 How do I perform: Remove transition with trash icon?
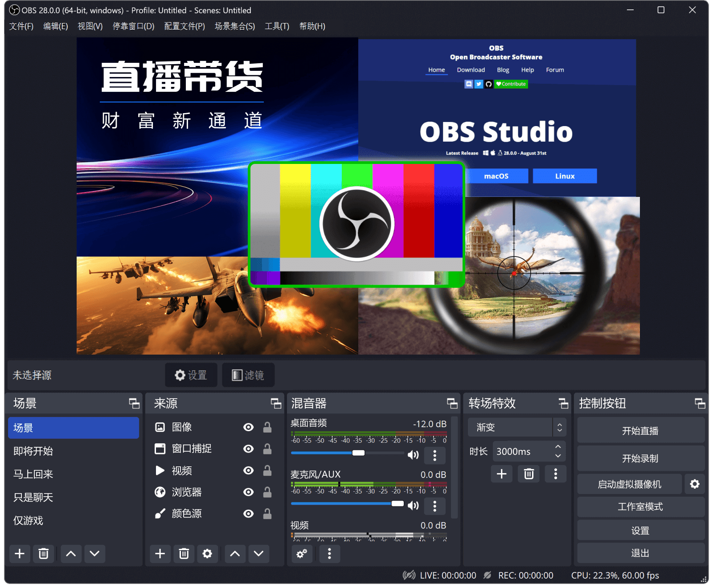click(529, 474)
